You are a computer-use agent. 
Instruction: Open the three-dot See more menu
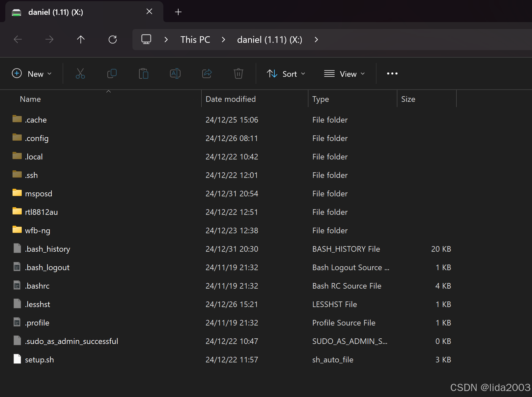coord(392,73)
